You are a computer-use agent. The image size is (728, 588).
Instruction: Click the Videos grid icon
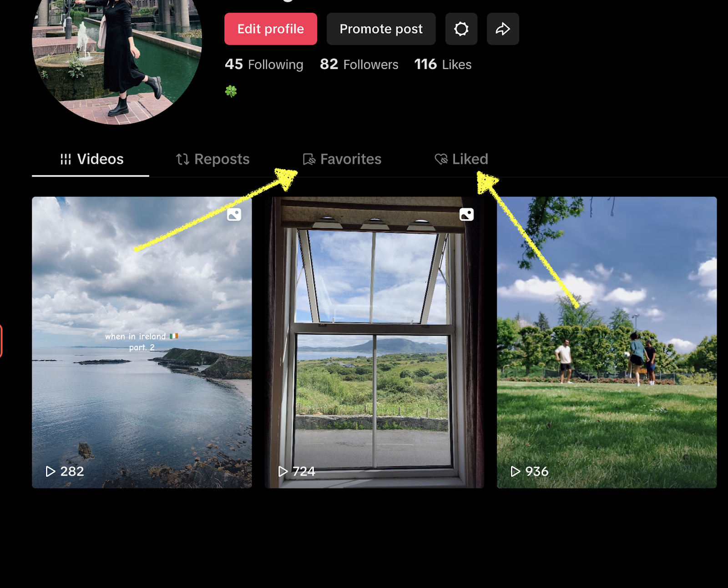pos(66,159)
